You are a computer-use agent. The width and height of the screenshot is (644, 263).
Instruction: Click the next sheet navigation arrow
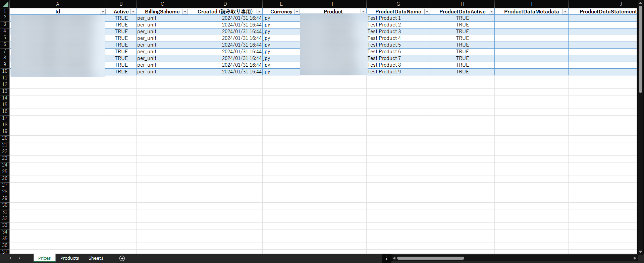coord(19,258)
